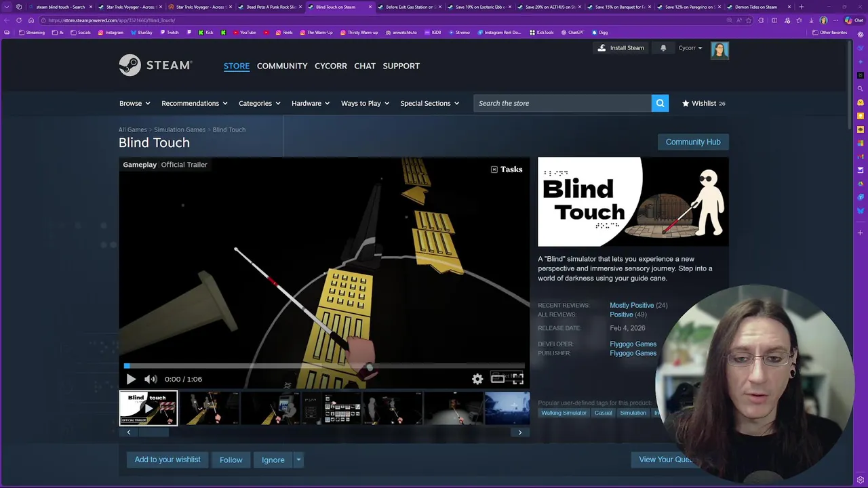Open the Cycorr account dropdown
This screenshot has height=488, width=868.
click(x=690, y=48)
